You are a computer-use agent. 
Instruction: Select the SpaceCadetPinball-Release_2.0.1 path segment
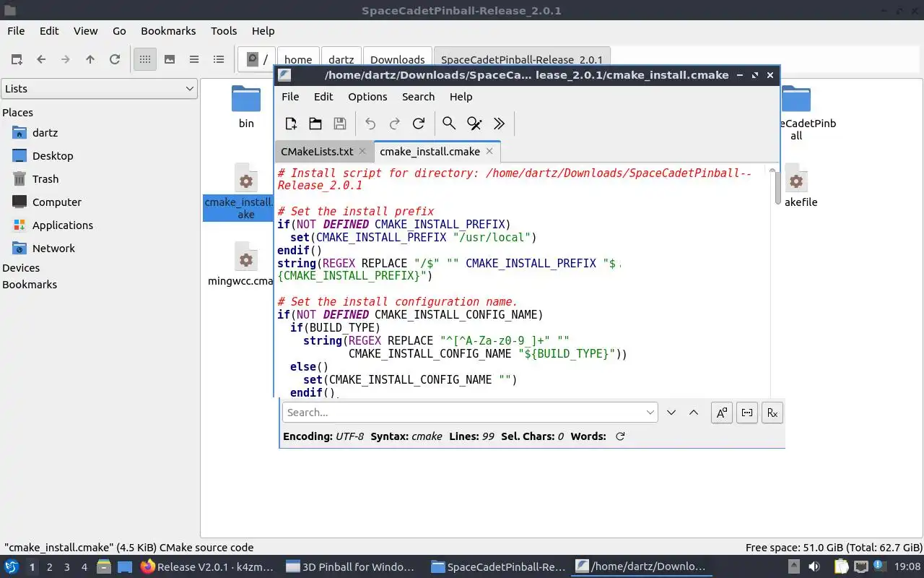point(522,59)
